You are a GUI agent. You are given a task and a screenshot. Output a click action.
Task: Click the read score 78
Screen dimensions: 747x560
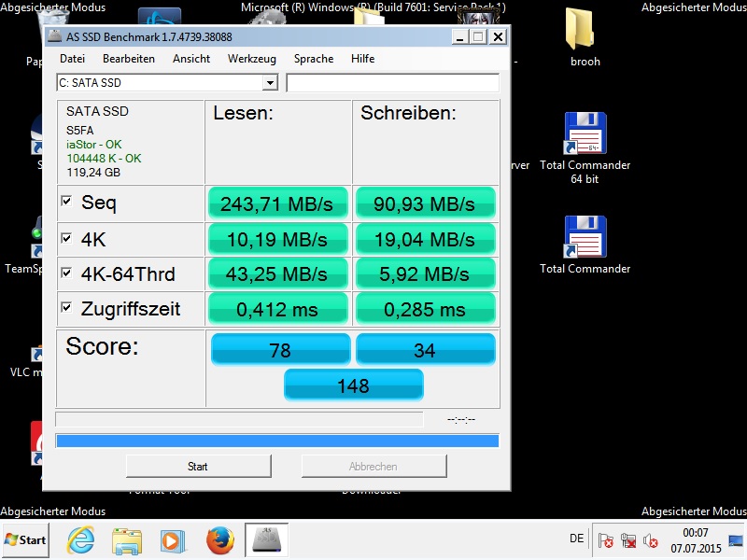coord(281,349)
